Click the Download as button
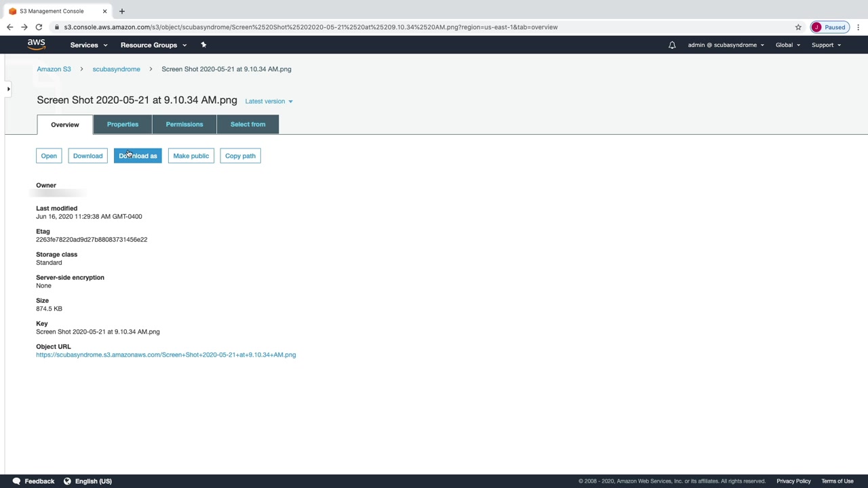This screenshot has height=488, width=868. click(x=138, y=156)
